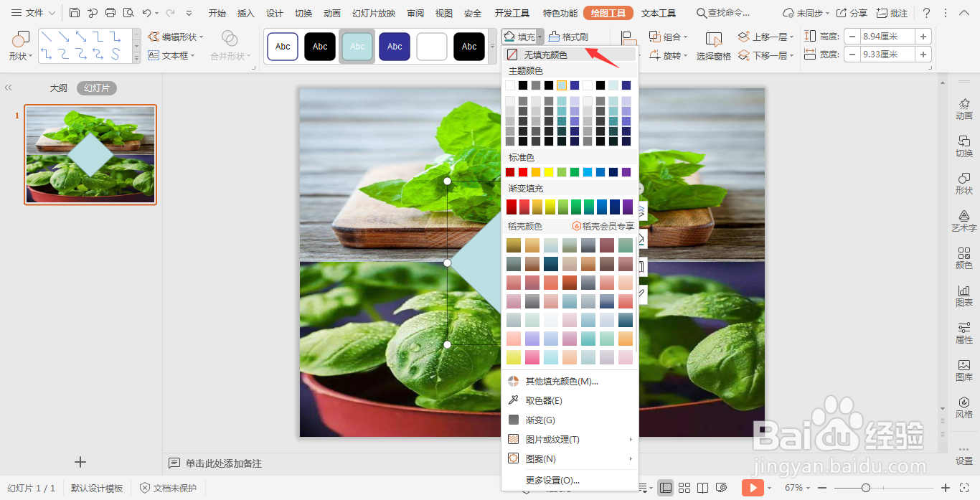Screen dimensions: 980x500
Task: Collapse the slide panel with double chevron
Action: pos(9,88)
